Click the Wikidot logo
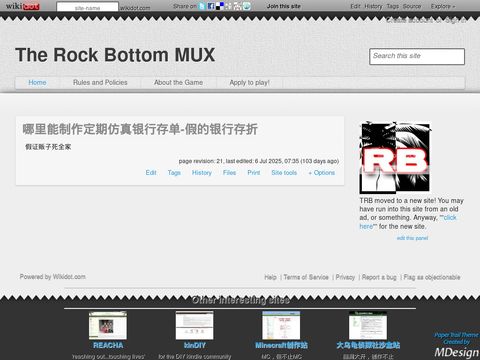The height and width of the screenshot is (360, 480). [22, 6]
